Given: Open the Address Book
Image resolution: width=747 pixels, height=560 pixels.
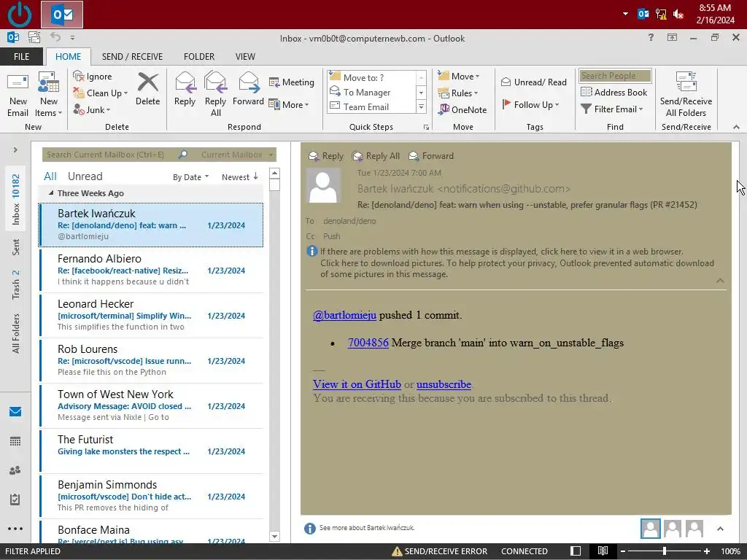Looking at the screenshot, I should pyautogui.click(x=614, y=93).
